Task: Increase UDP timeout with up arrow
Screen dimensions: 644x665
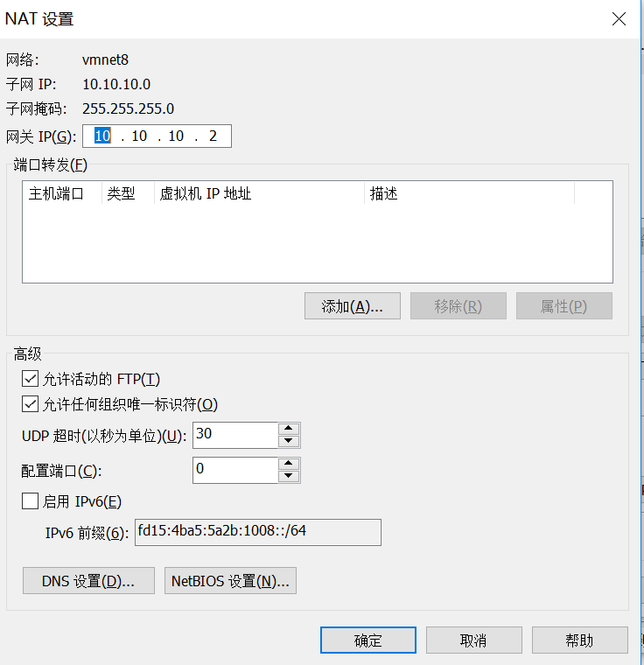Action: click(289, 429)
